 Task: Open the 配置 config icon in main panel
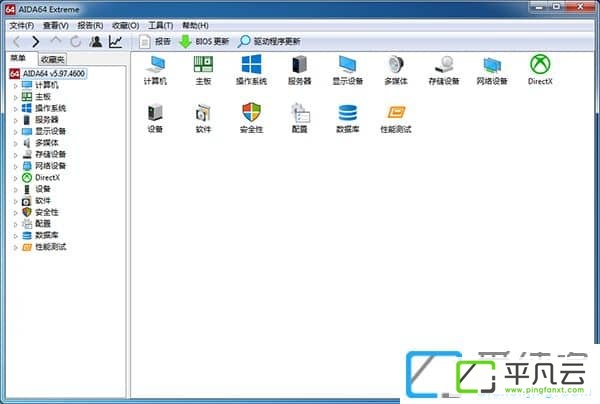[300, 118]
